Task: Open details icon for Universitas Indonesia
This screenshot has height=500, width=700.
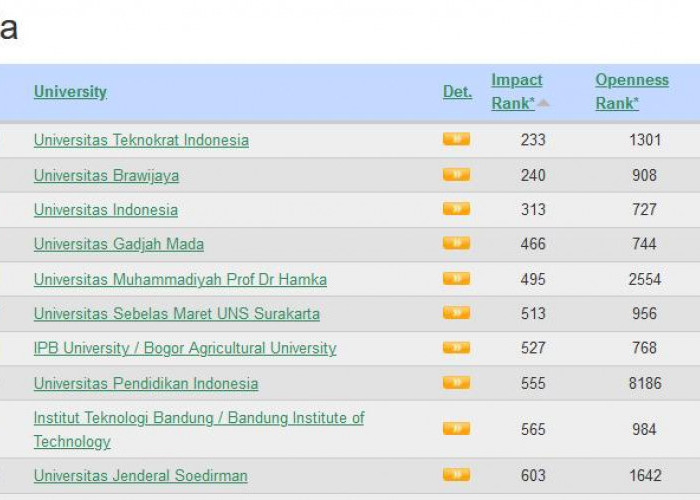Action: coord(456,208)
